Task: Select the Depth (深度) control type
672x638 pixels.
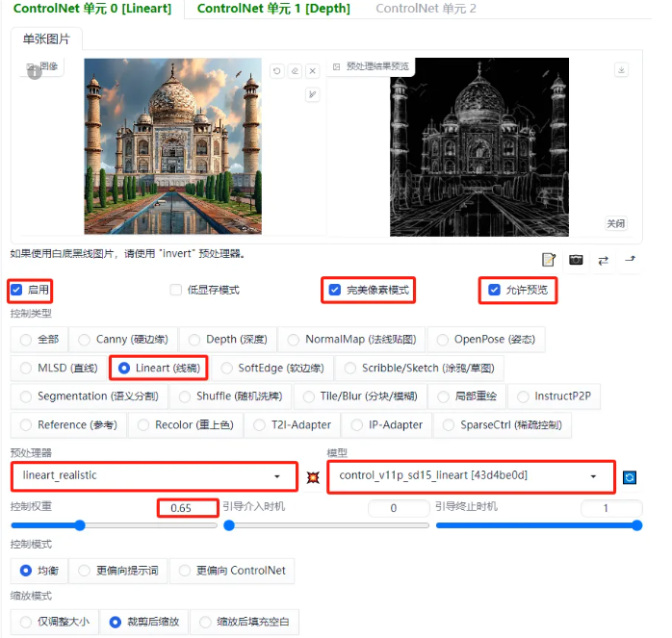Action: click(228, 340)
